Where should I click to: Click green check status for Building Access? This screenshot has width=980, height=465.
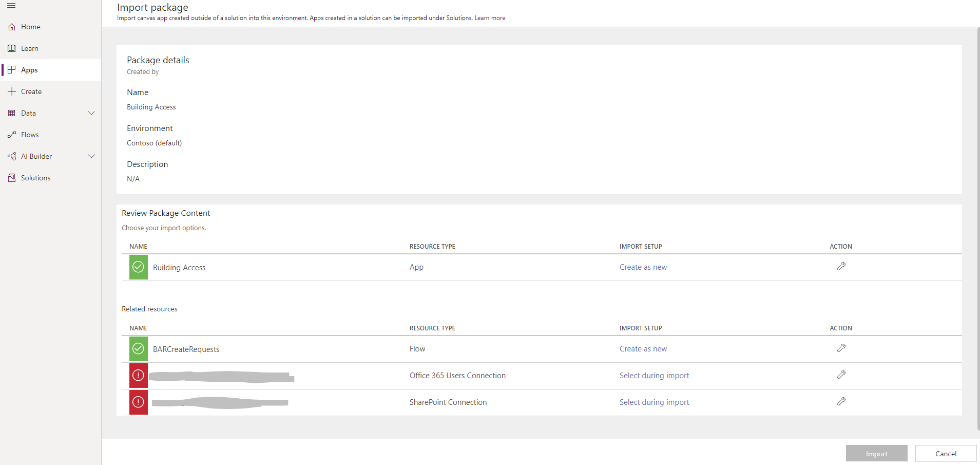(x=138, y=267)
